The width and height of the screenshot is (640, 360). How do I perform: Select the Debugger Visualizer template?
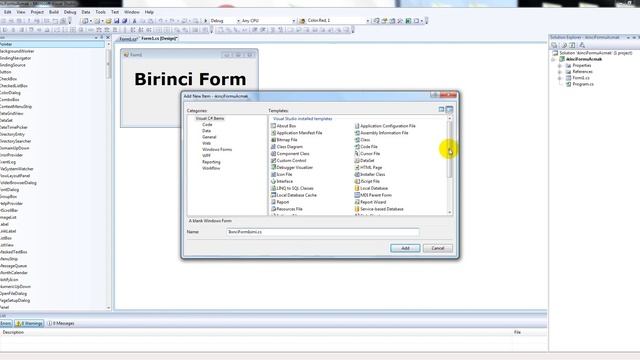pyautogui.click(x=292, y=167)
